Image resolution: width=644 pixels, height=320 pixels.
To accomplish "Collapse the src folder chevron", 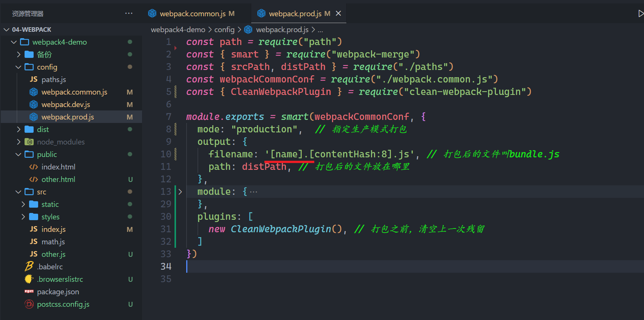I will click(x=19, y=192).
